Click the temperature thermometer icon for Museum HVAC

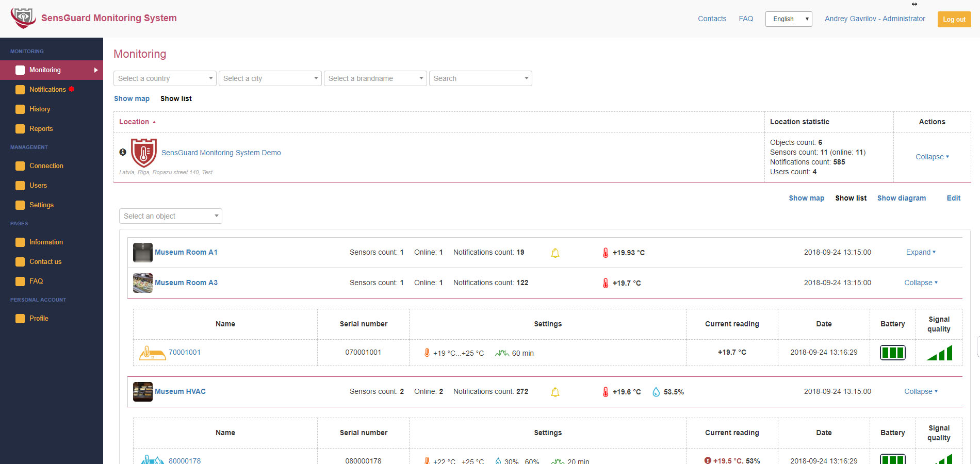pyautogui.click(x=605, y=391)
